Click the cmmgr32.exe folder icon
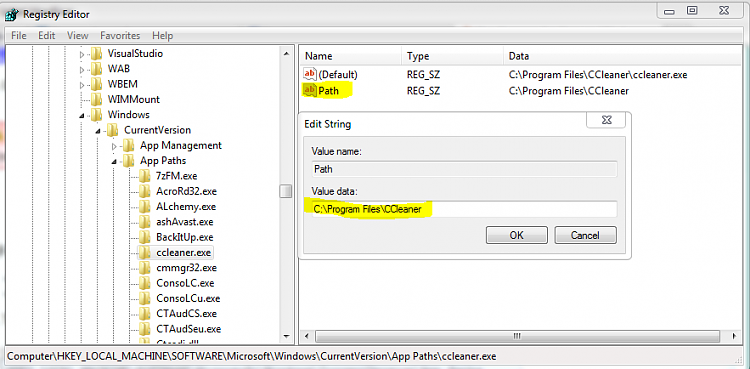This screenshot has height=369, width=750. pyautogui.click(x=145, y=268)
